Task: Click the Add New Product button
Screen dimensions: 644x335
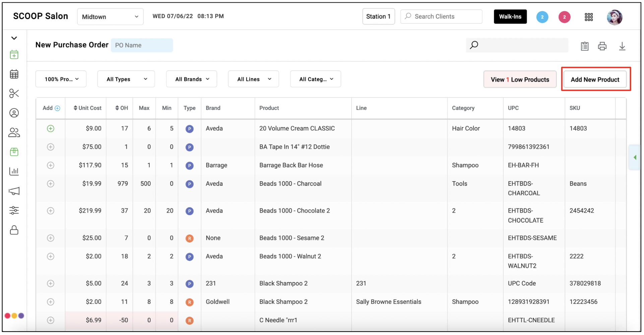Action: coord(595,79)
